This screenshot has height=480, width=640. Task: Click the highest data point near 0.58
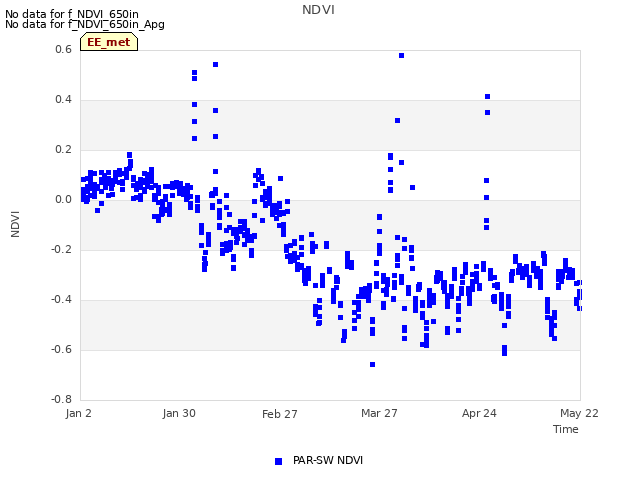click(401, 56)
